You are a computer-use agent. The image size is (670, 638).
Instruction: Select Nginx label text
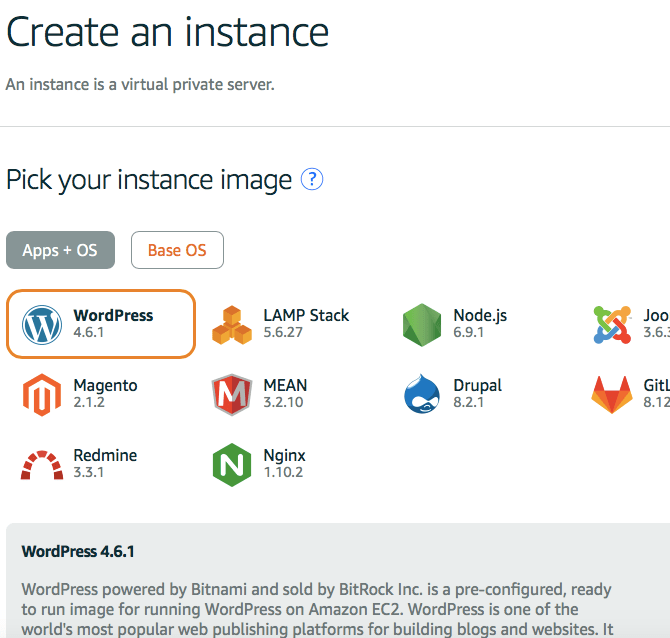(x=284, y=456)
